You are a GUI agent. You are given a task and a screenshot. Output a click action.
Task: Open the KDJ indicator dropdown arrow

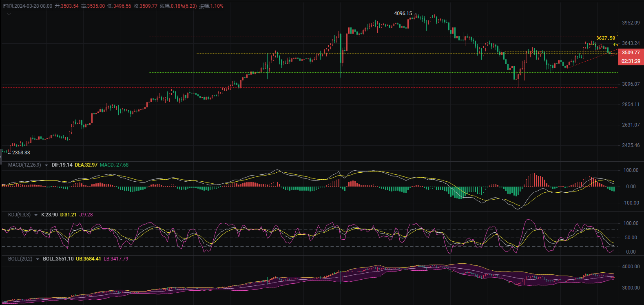(36, 215)
